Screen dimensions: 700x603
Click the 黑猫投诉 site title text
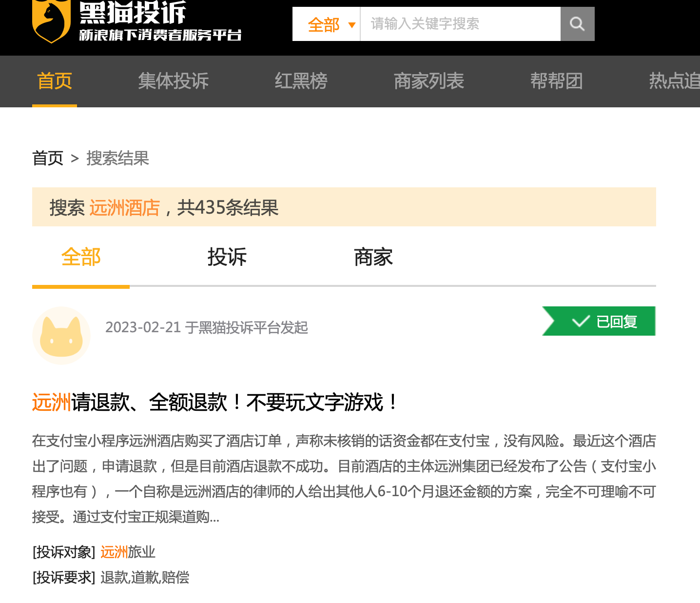point(133,13)
